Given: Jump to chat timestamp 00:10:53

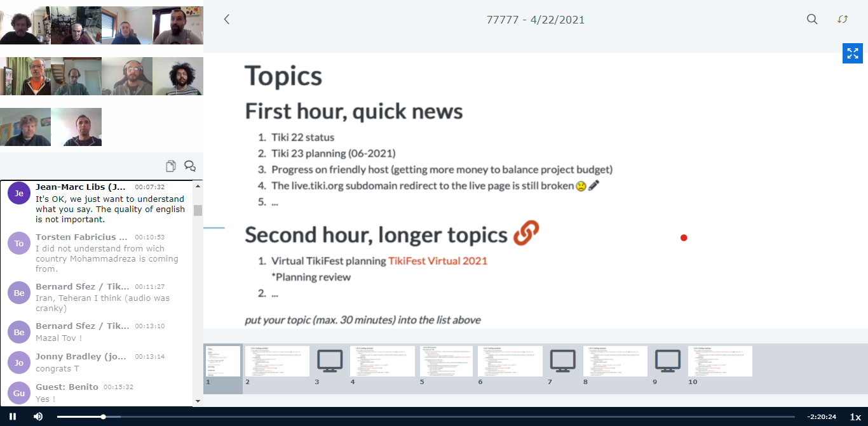Looking at the screenshot, I should click(x=150, y=237).
